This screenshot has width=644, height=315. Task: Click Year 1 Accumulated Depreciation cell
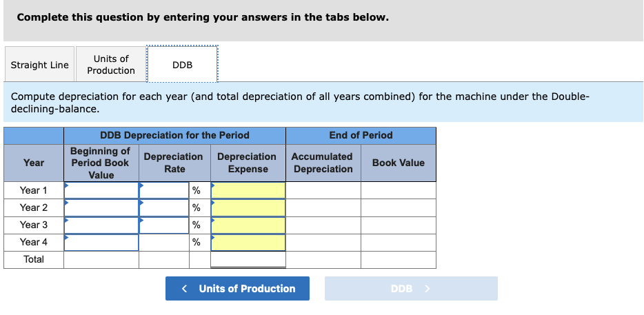click(323, 190)
